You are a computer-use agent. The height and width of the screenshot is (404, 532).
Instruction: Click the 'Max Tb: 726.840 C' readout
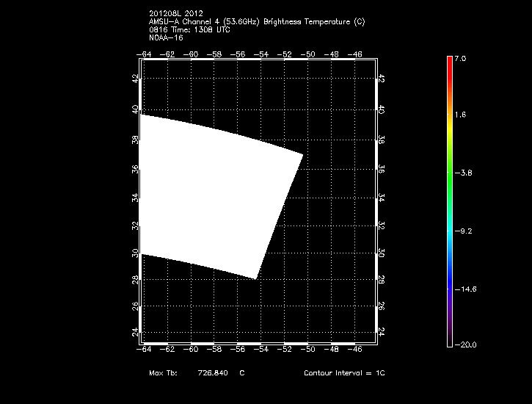(196, 373)
